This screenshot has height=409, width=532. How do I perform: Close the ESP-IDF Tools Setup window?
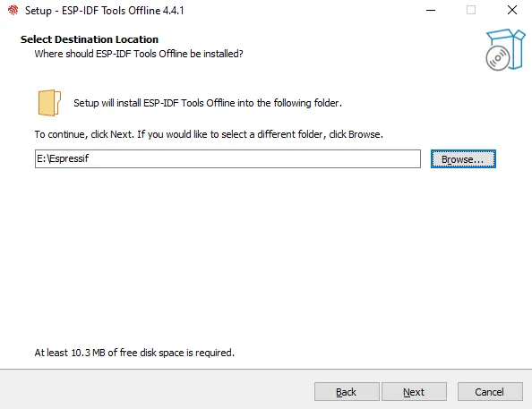click(x=512, y=10)
